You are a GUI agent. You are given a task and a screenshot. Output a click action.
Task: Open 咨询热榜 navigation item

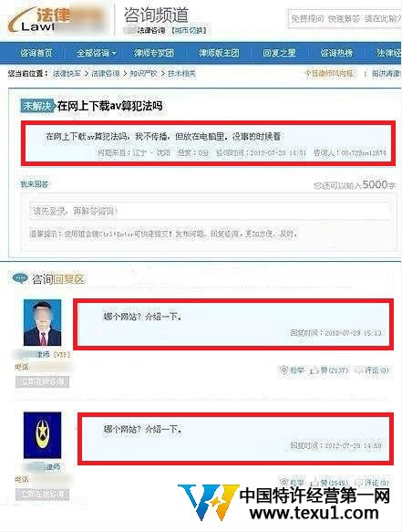coord(336,53)
